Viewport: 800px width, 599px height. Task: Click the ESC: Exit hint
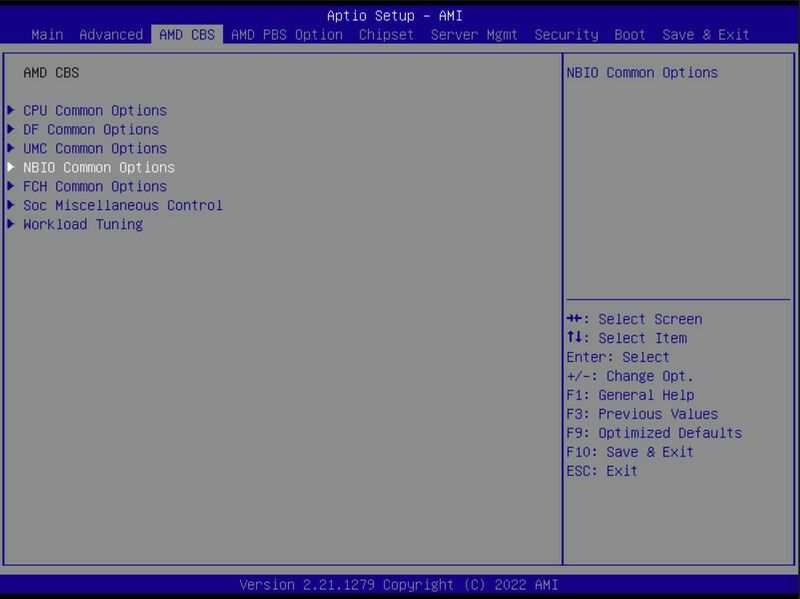pyautogui.click(x=602, y=470)
